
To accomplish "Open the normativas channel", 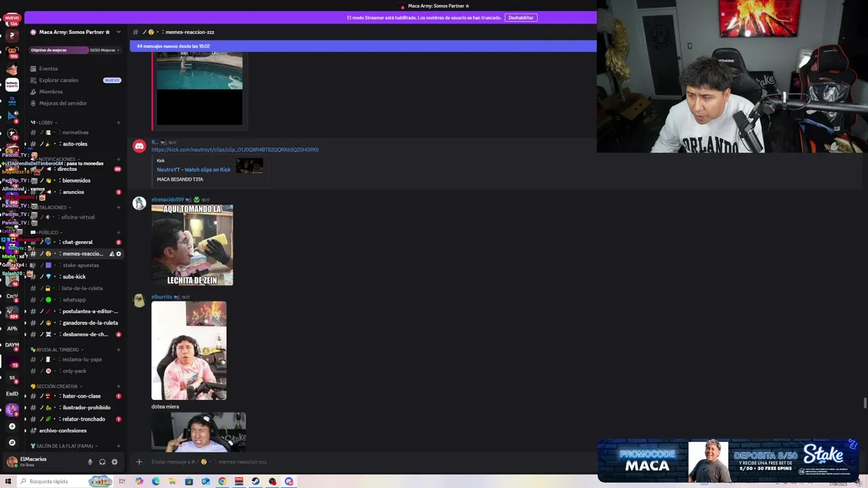I will coord(75,132).
